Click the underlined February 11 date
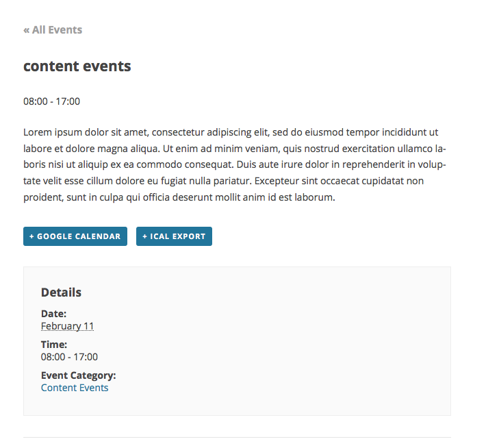This screenshot has height=448, width=486. pos(67,326)
